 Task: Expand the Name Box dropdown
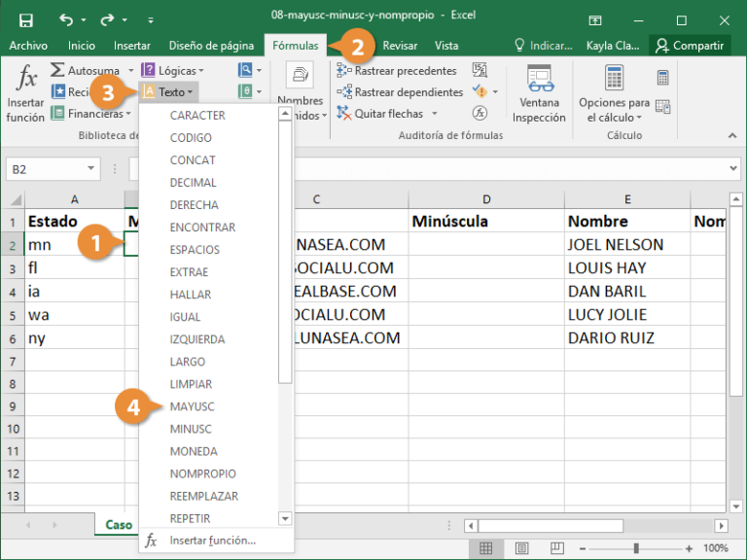(x=90, y=168)
